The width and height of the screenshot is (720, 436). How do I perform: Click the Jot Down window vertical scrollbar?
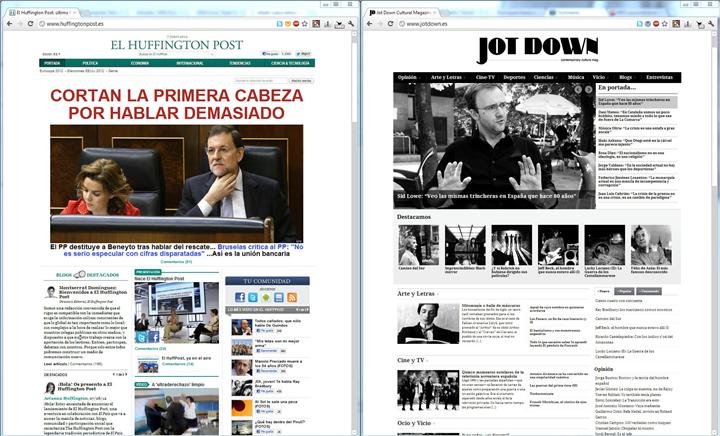pos(714,232)
